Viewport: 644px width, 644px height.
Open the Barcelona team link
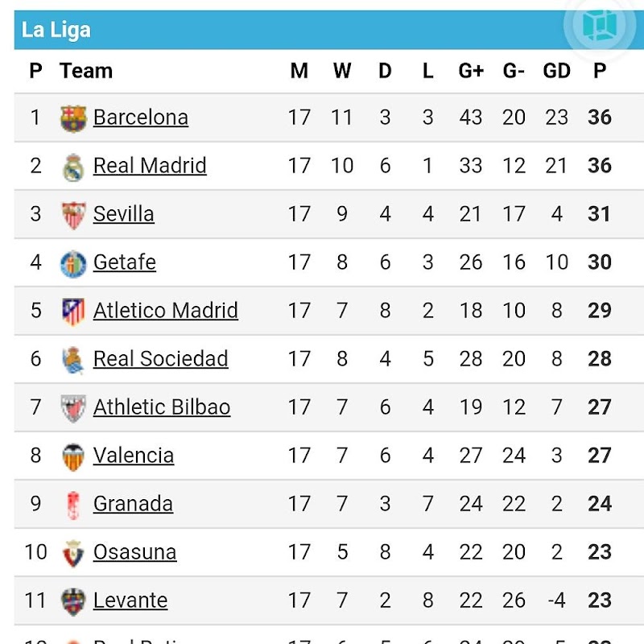pyautogui.click(x=141, y=118)
